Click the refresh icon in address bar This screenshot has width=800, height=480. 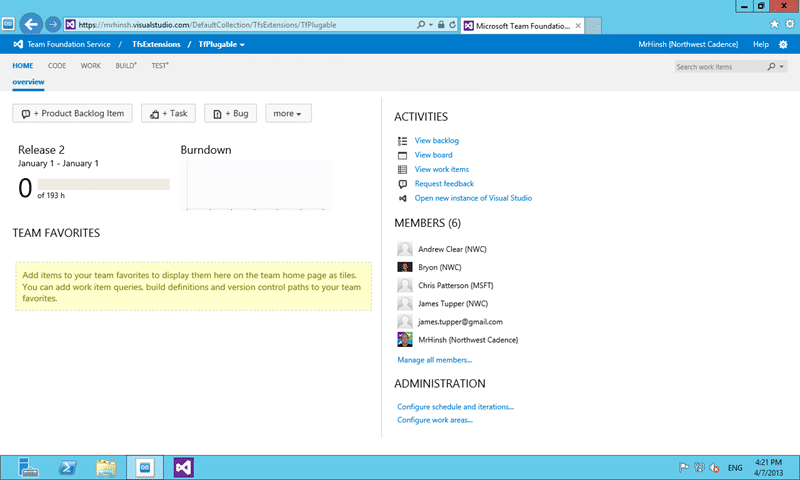[452, 24]
